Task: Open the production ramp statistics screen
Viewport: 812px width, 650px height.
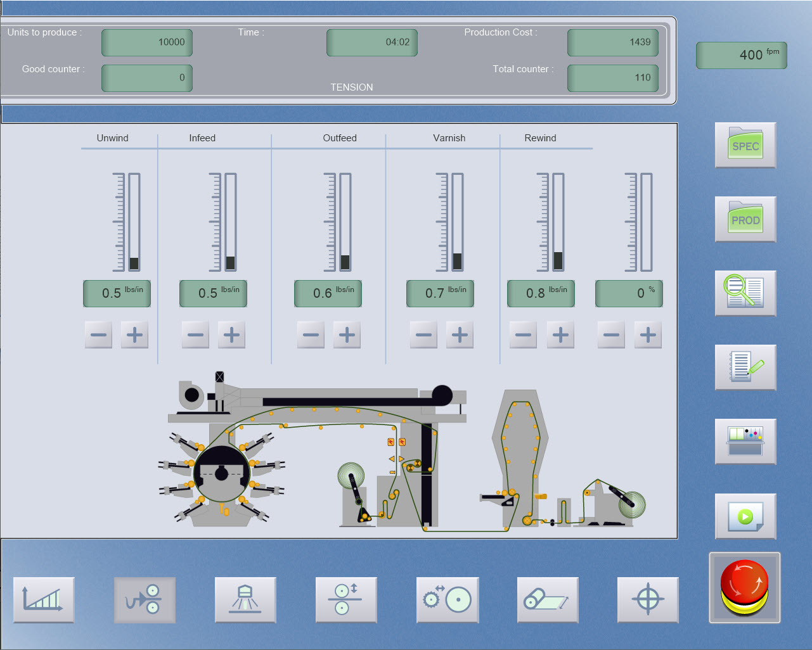Action: coord(43,599)
